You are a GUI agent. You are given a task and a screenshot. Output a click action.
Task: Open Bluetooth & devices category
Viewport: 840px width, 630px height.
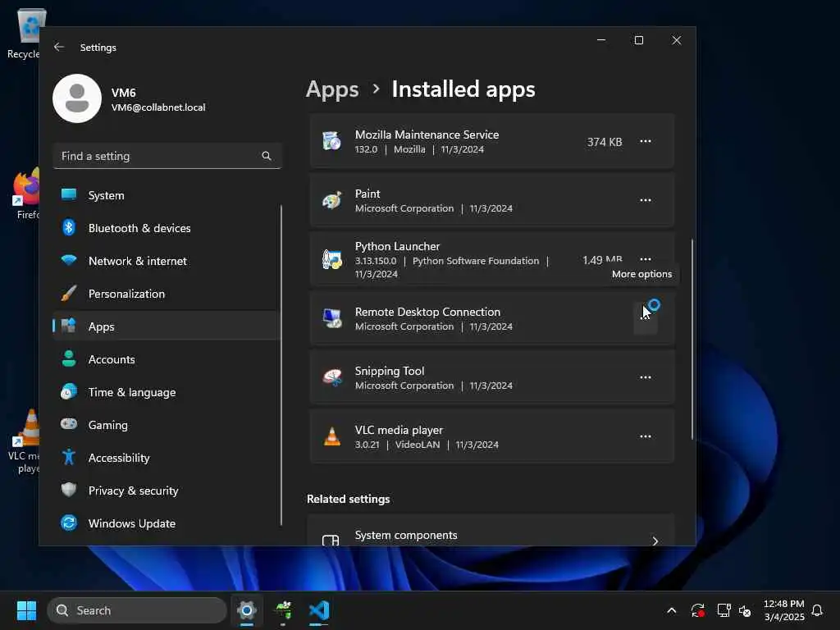pos(167,228)
